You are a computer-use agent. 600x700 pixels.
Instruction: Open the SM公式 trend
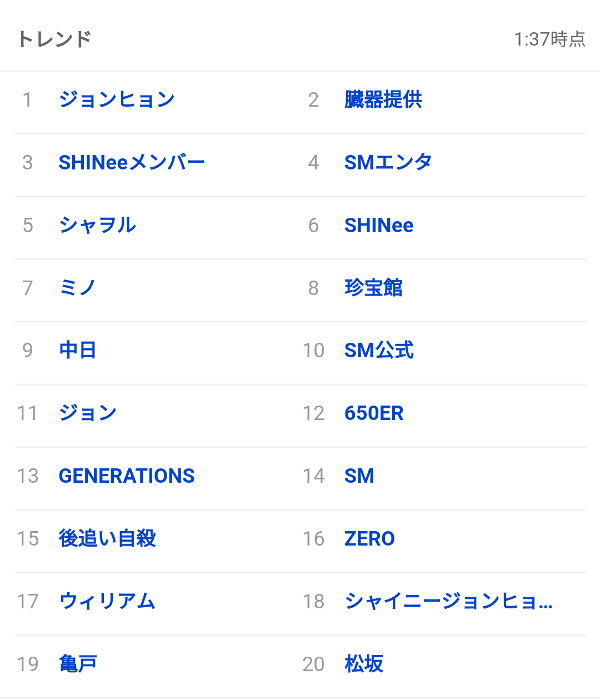(379, 351)
